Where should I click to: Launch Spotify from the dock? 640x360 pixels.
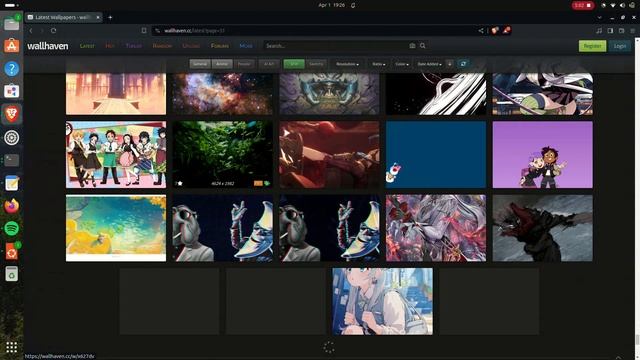pos(11,229)
